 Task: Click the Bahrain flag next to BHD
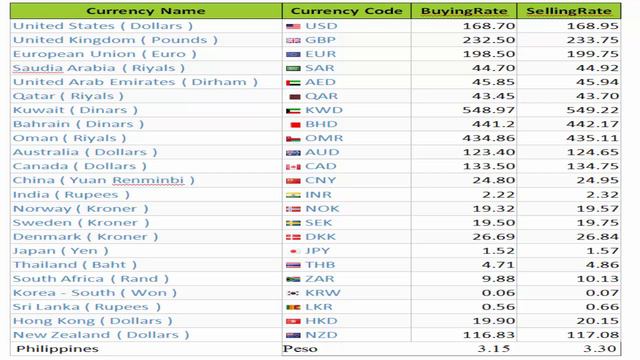click(295, 125)
